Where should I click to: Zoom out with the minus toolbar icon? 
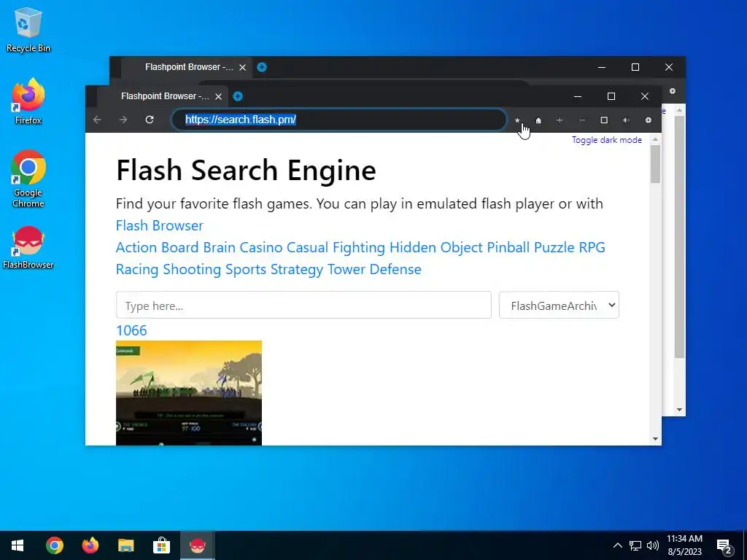pyautogui.click(x=581, y=120)
